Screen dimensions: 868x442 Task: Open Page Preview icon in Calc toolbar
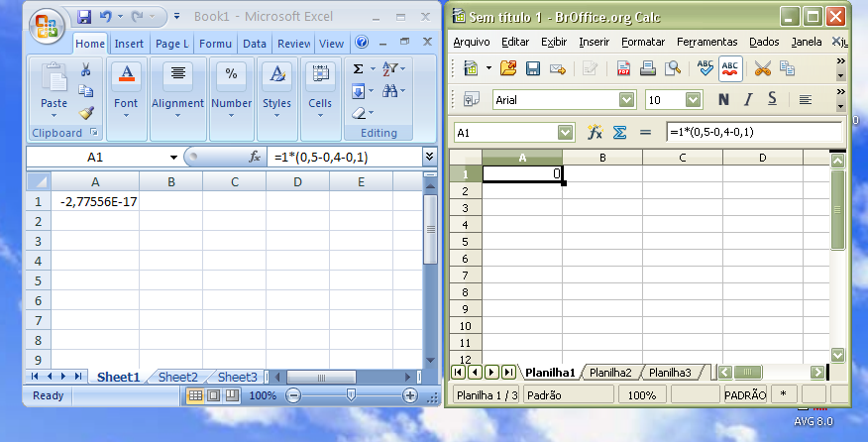(673, 68)
